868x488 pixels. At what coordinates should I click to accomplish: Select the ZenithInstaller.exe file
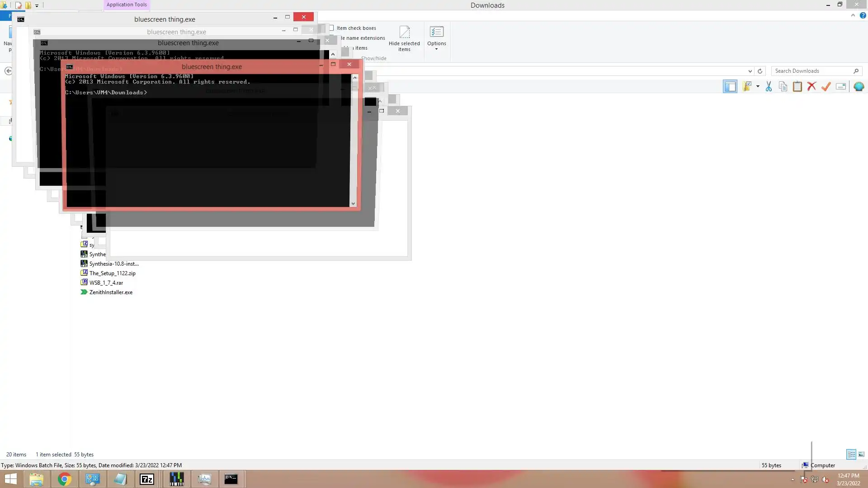(111, 292)
